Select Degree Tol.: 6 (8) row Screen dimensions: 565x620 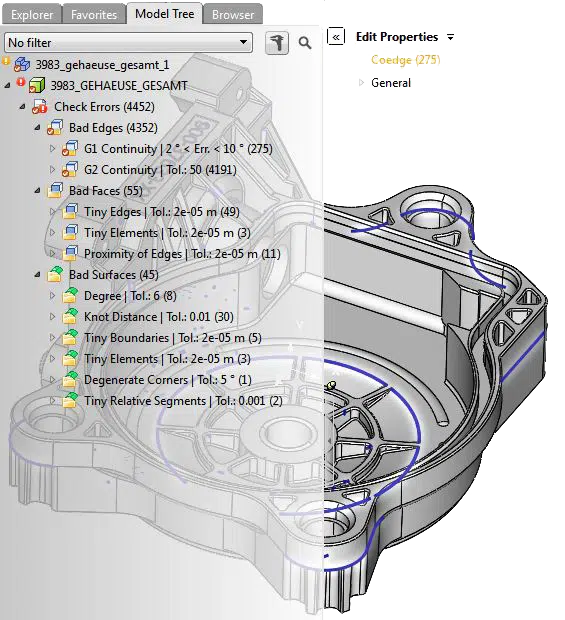click(130, 295)
